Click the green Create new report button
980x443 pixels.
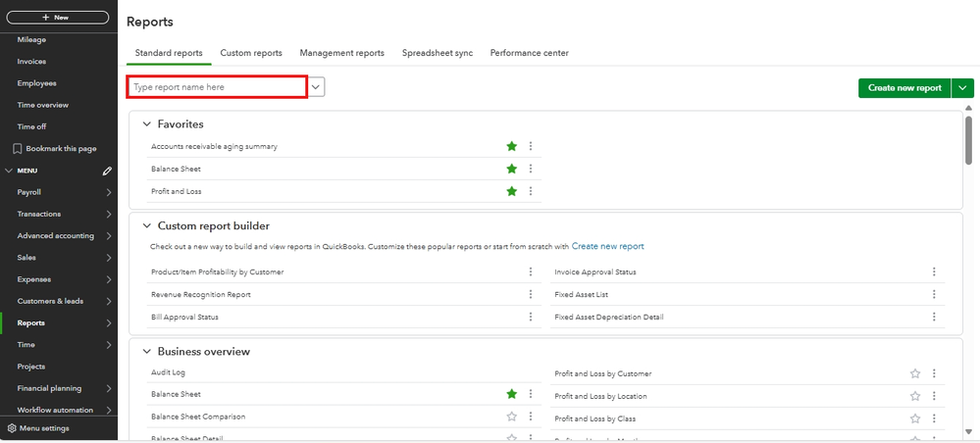click(x=904, y=88)
